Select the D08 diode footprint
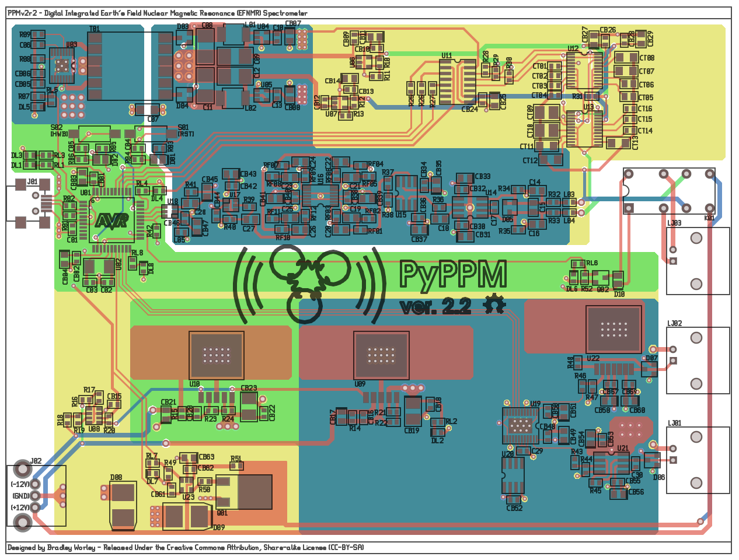Image resolution: width=739 pixels, height=560 pixels. [123, 505]
